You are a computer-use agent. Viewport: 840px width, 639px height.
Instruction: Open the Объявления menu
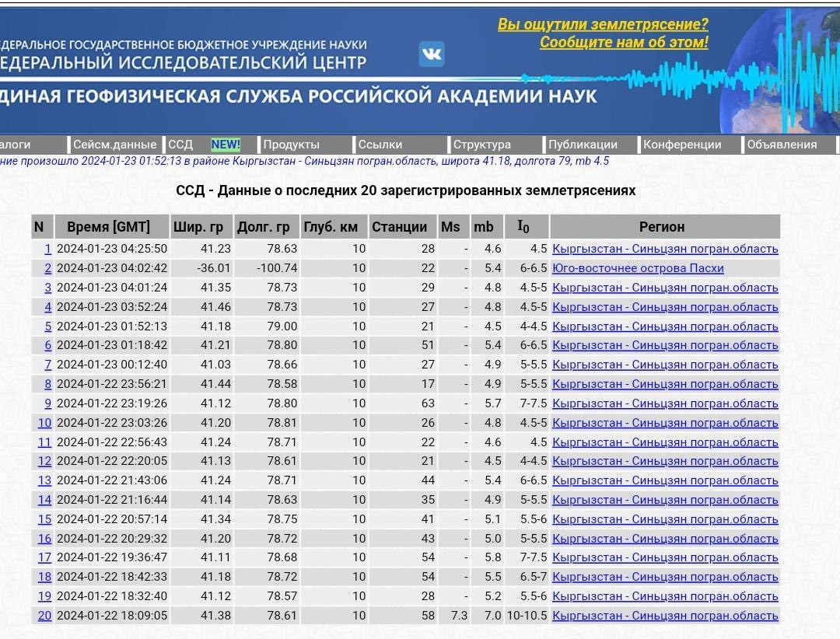(782, 145)
